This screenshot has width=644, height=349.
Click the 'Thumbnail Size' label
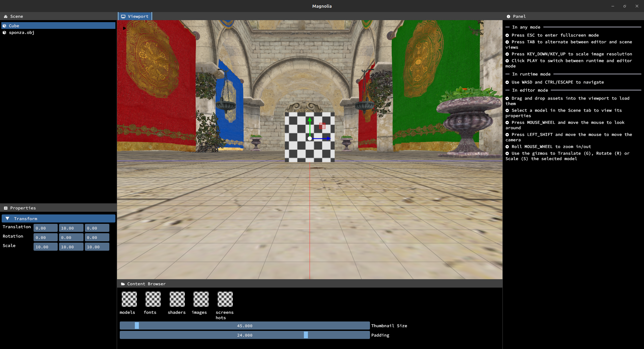[389, 326]
